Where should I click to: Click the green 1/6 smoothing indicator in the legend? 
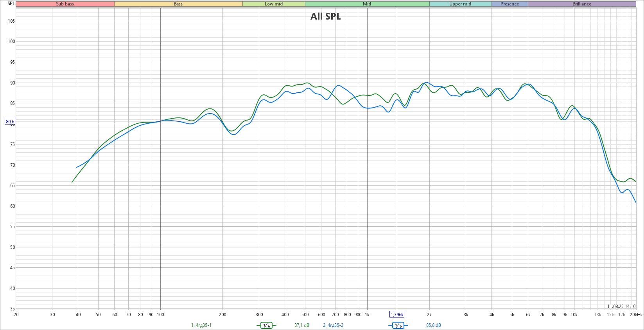[266, 325]
